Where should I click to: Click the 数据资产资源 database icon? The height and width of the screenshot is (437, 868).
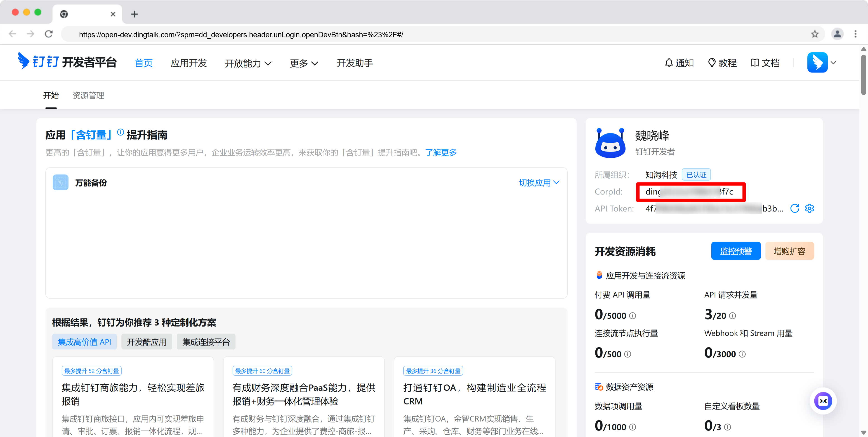pos(599,386)
